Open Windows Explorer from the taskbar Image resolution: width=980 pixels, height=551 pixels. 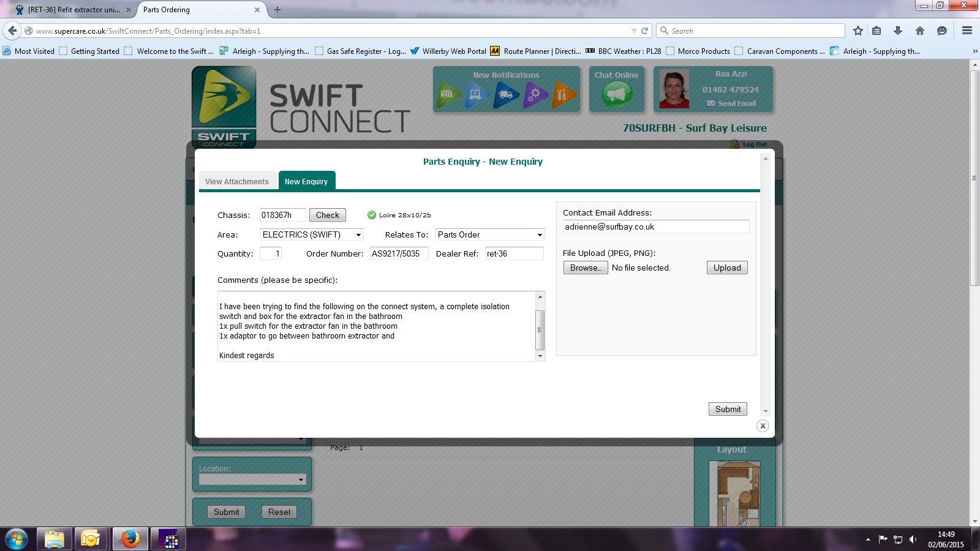coord(54,539)
